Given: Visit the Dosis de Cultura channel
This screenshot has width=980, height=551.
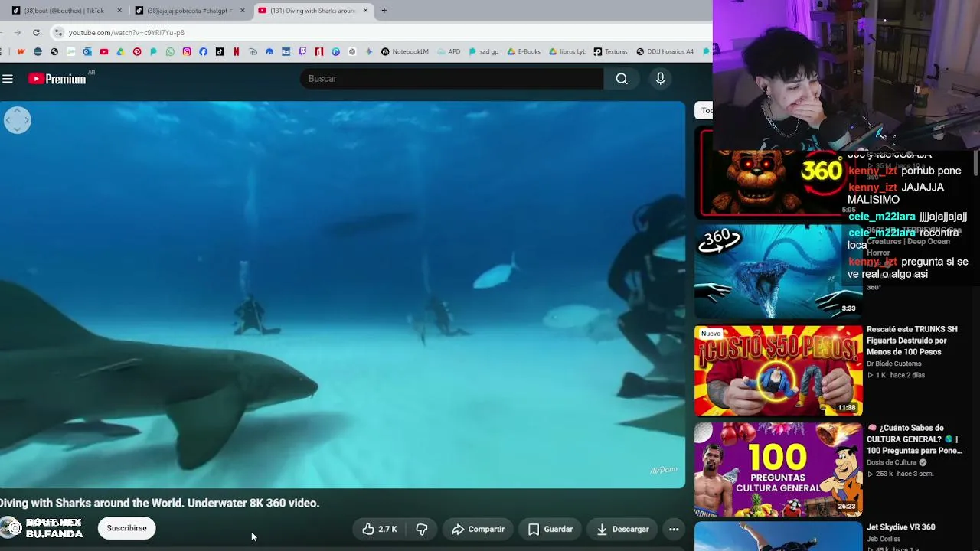Looking at the screenshot, I should (x=892, y=462).
